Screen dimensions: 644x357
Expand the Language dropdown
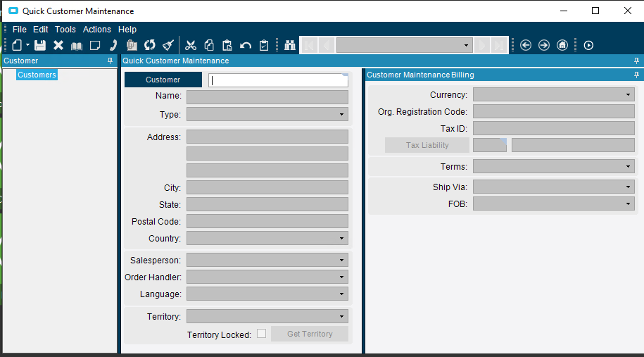pos(341,294)
